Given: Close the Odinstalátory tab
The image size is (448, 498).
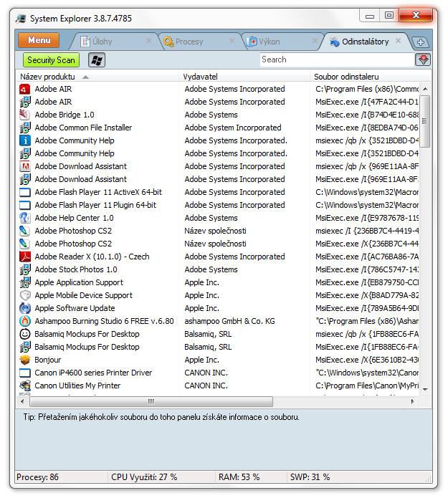Looking at the screenshot, I should tap(398, 41).
